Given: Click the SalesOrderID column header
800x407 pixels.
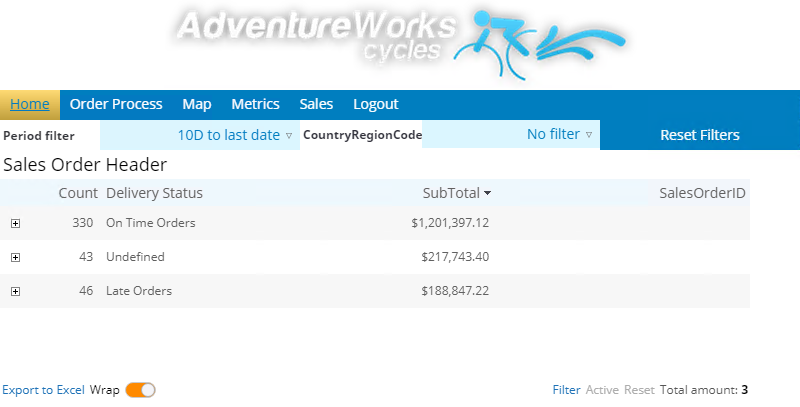Looking at the screenshot, I should pyautogui.click(x=702, y=193).
